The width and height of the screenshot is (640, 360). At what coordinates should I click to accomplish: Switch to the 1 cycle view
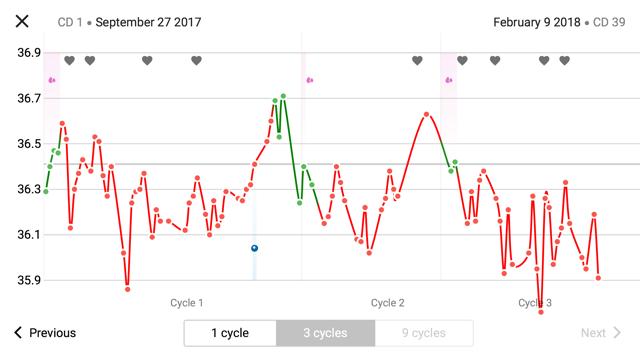coord(230,333)
